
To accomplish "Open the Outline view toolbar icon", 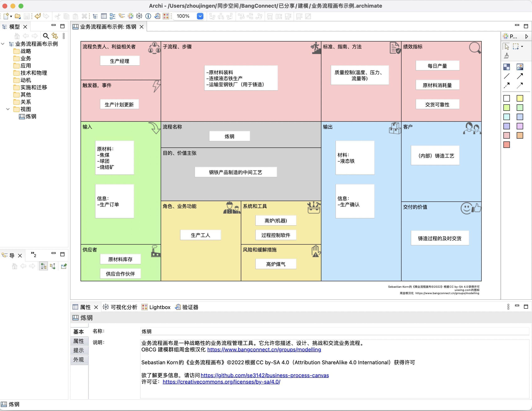I will pyautogui.click(x=113, y=16).
